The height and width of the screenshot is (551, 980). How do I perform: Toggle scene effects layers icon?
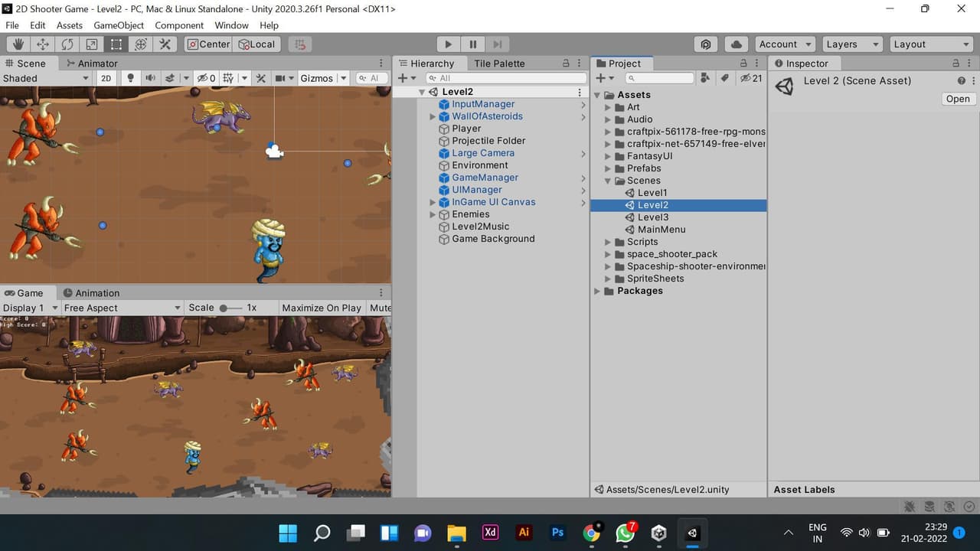pos(170,78)
